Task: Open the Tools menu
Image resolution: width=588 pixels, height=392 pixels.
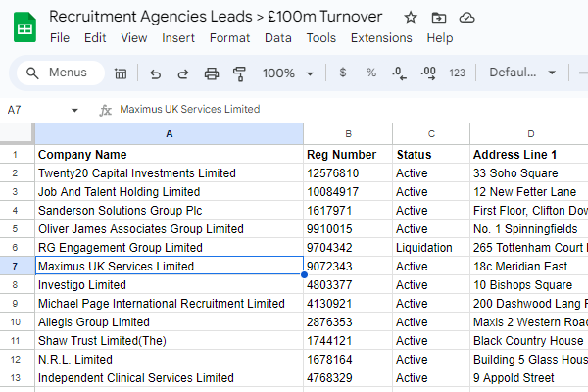Action: point(321,38)
